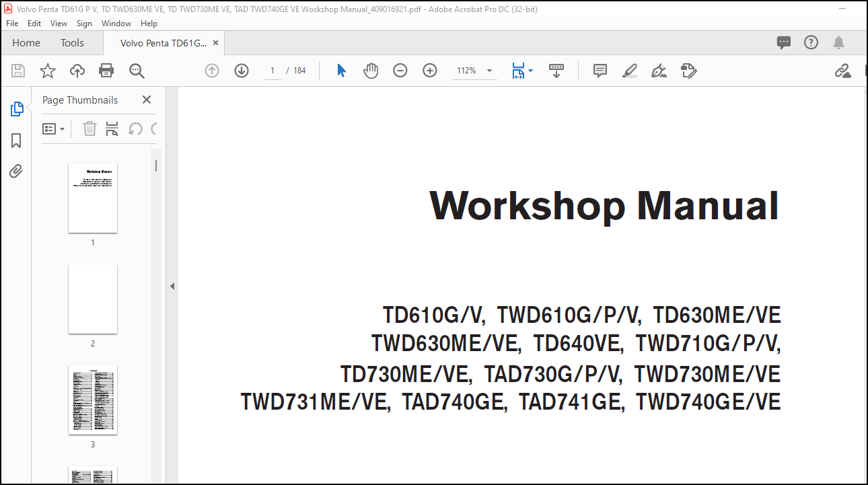868x485 pixels.
Task: Add a sticky note comment
Action: click(600, 71)
